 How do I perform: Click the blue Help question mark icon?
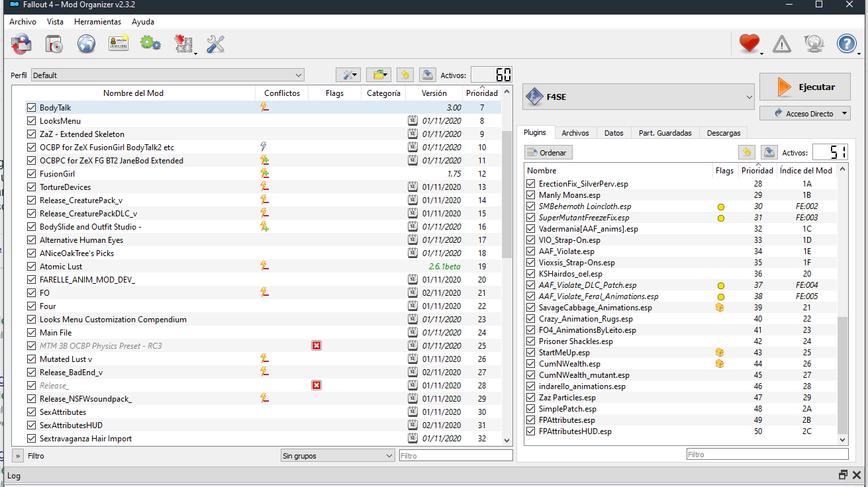tap(847, 44)
